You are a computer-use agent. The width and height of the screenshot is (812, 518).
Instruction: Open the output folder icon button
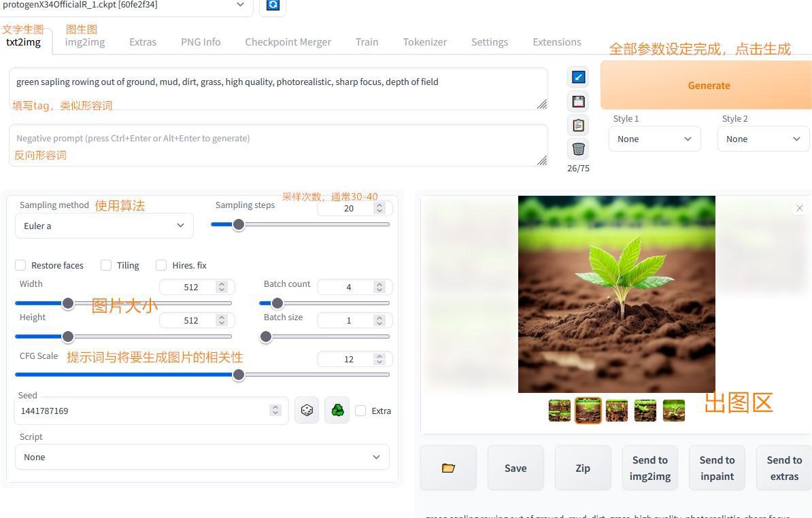pyautogui.click(x=448, y=468)
